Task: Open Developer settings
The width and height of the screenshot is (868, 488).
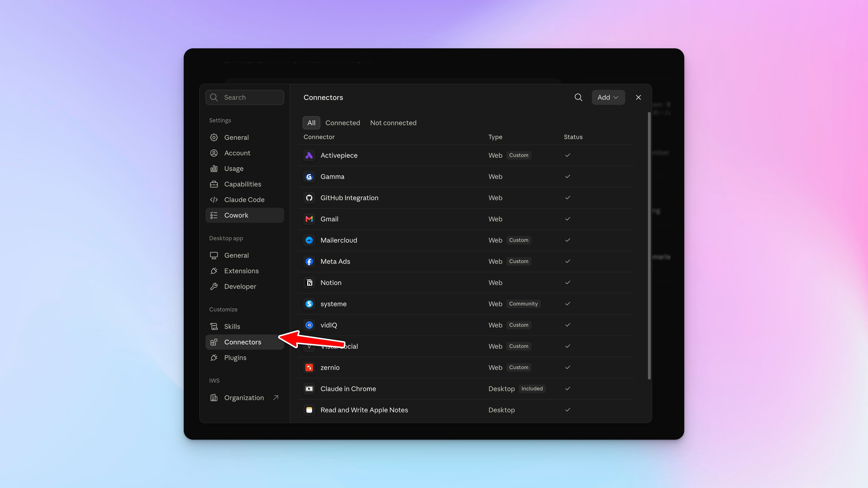Action: 245,286
